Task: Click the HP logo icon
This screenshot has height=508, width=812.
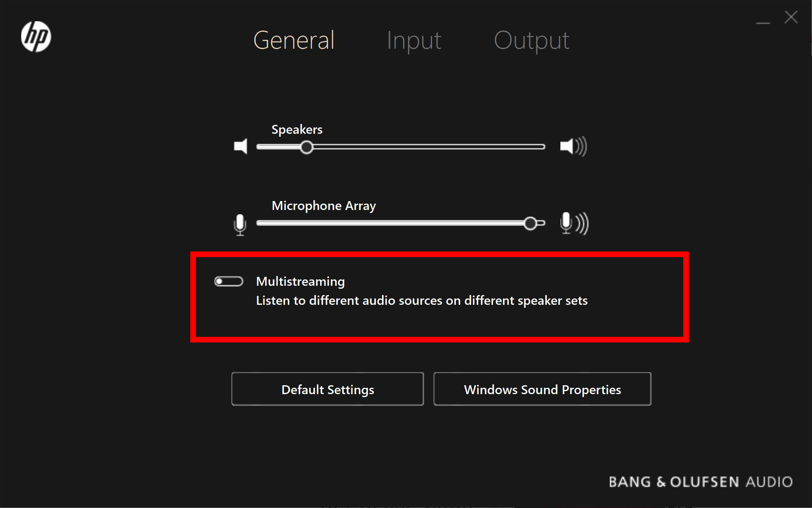Action: pyautogui.click(x=36, y=37)
